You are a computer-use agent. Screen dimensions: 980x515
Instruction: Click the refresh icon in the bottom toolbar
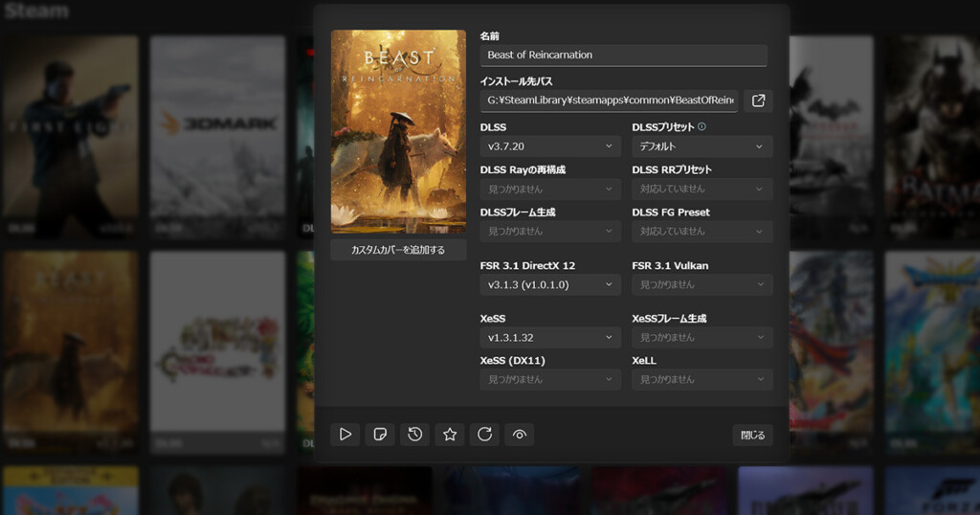tap(485, 435)
